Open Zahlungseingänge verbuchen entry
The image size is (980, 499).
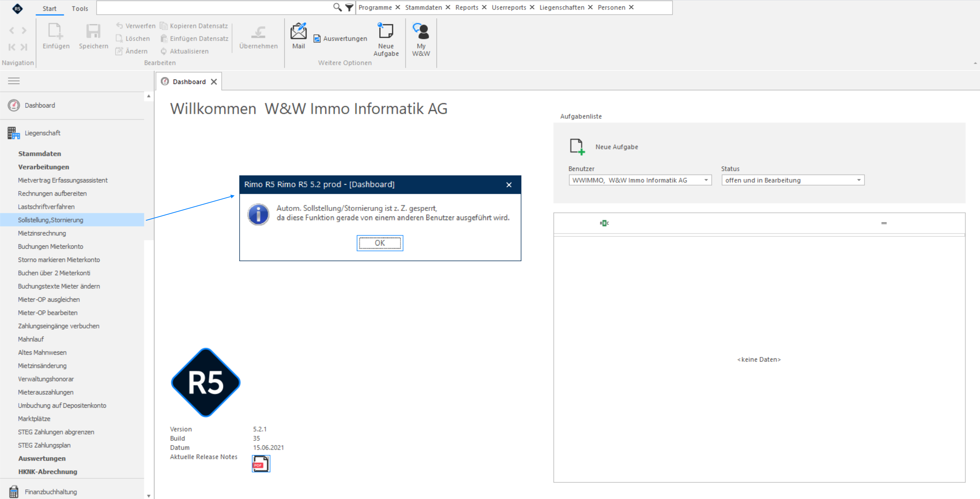[59, 326]
